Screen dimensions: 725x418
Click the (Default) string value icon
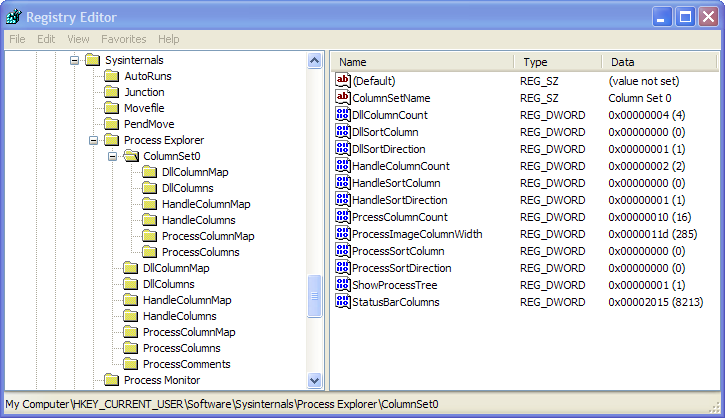[x=343, y=80]
